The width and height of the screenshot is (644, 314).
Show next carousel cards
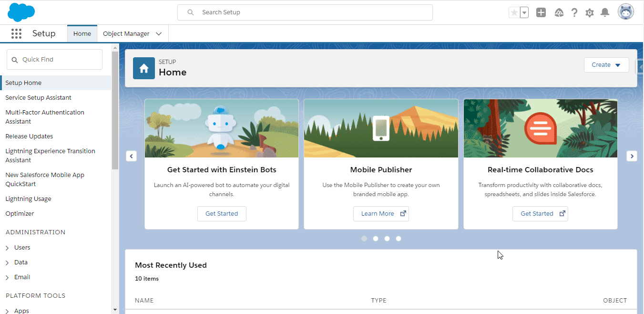coord(632,156)
